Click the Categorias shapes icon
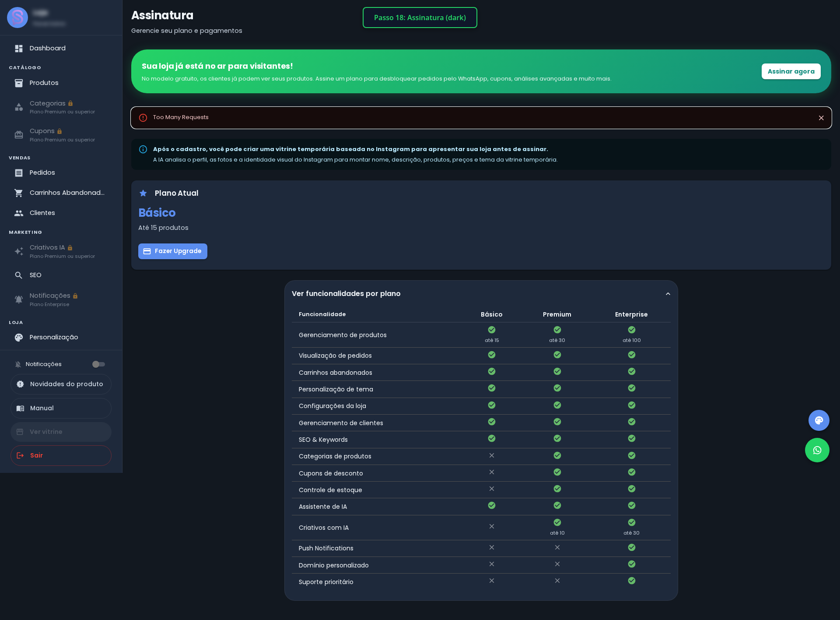 [x=19, y=107]
